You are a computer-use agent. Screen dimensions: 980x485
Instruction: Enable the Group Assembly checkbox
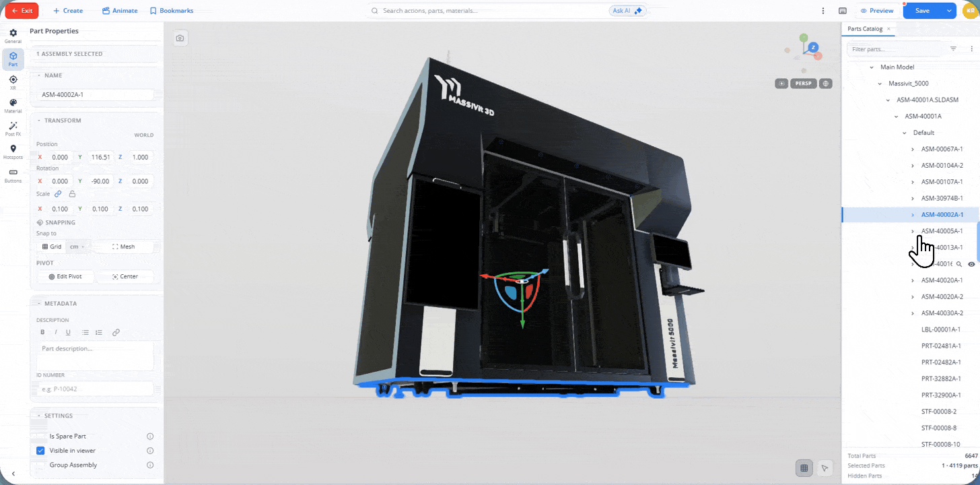[x=40, y=465]
